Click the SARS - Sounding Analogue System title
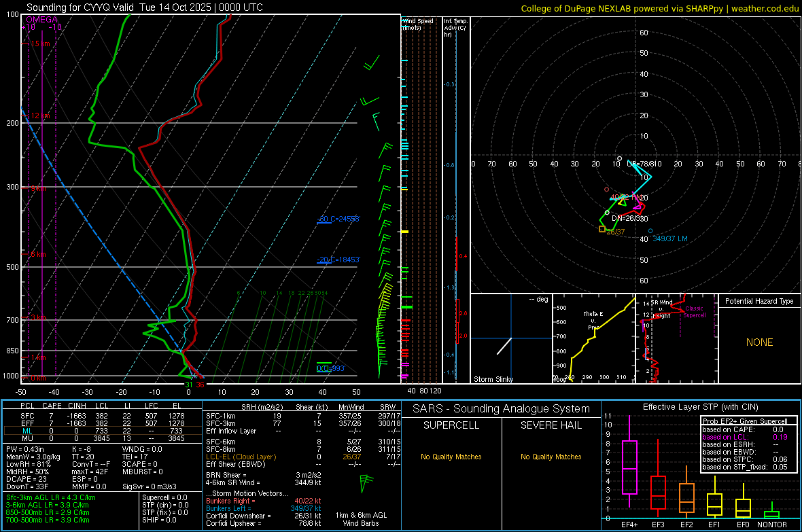 (502, 409)
